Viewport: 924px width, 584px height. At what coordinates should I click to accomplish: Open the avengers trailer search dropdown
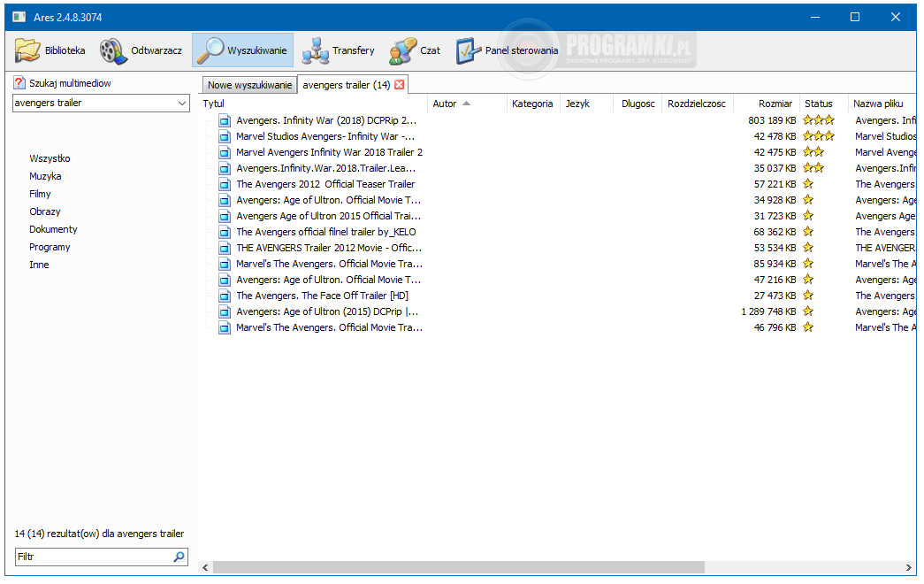pos(182,104)
